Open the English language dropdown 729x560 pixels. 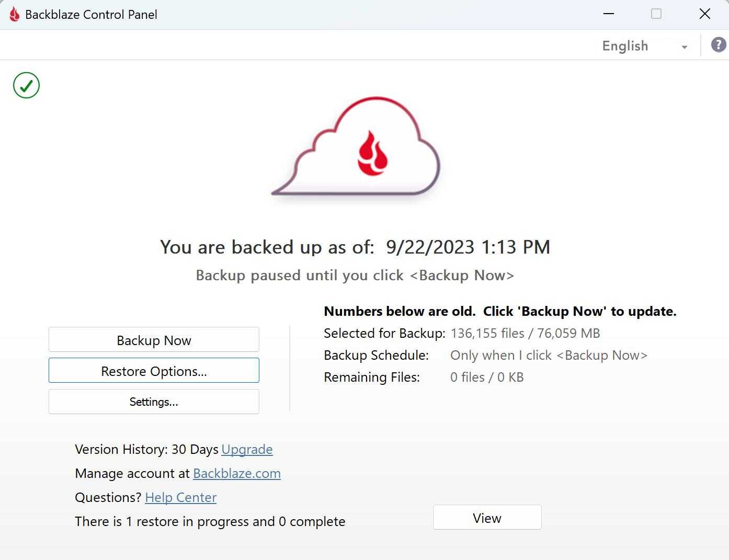[x=645, y=46]
